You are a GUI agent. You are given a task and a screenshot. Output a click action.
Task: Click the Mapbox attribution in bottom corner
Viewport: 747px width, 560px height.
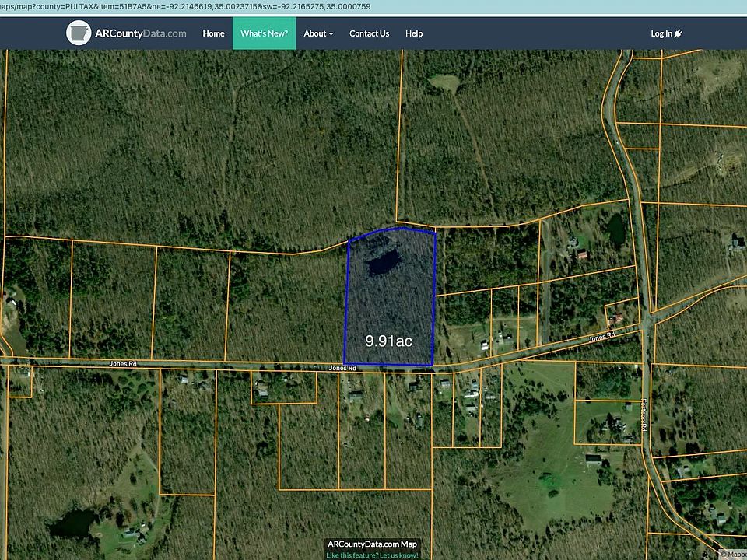(733, 555)
